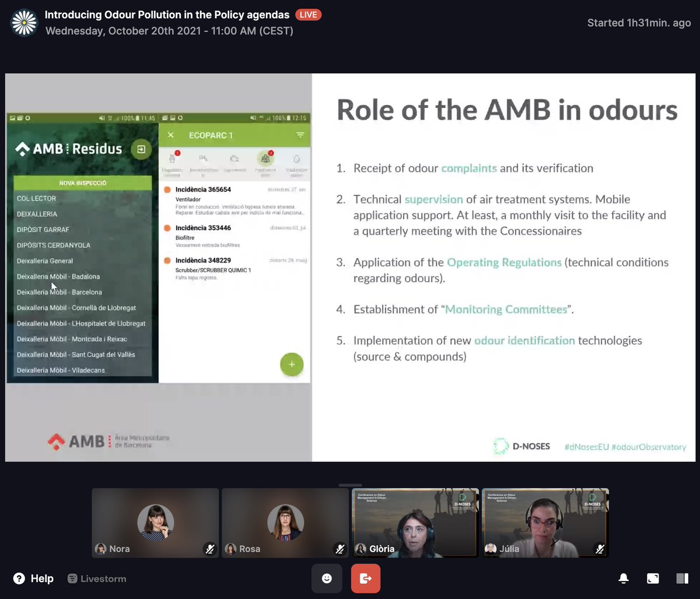
Task: Click the #dNosesEU hashtag on the slide
Action: point(586,447)
